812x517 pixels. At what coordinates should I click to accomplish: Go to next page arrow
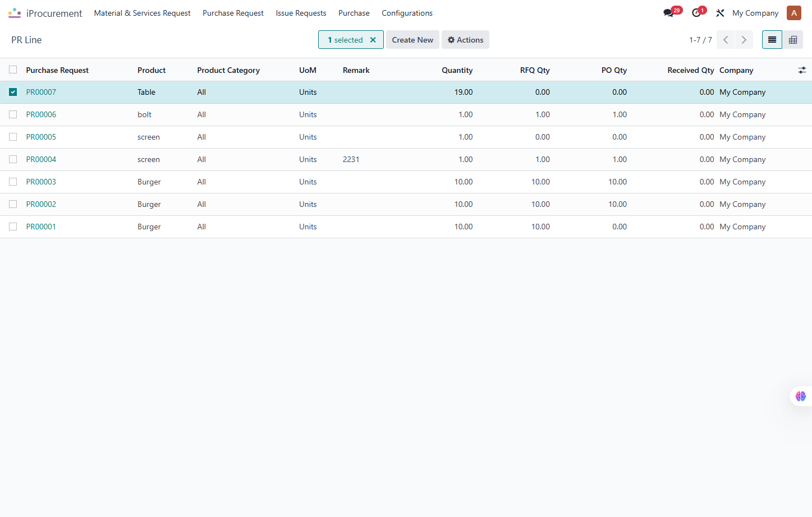(x=744, y=40)
